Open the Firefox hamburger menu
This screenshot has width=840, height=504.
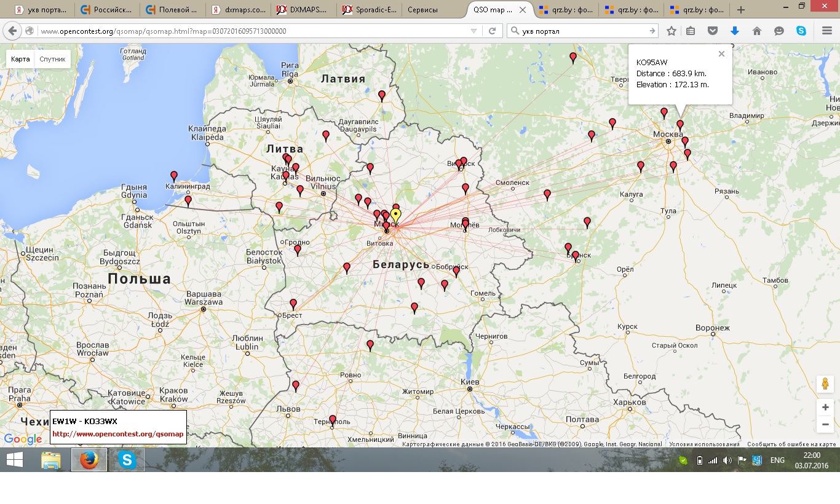pos(827,31)
